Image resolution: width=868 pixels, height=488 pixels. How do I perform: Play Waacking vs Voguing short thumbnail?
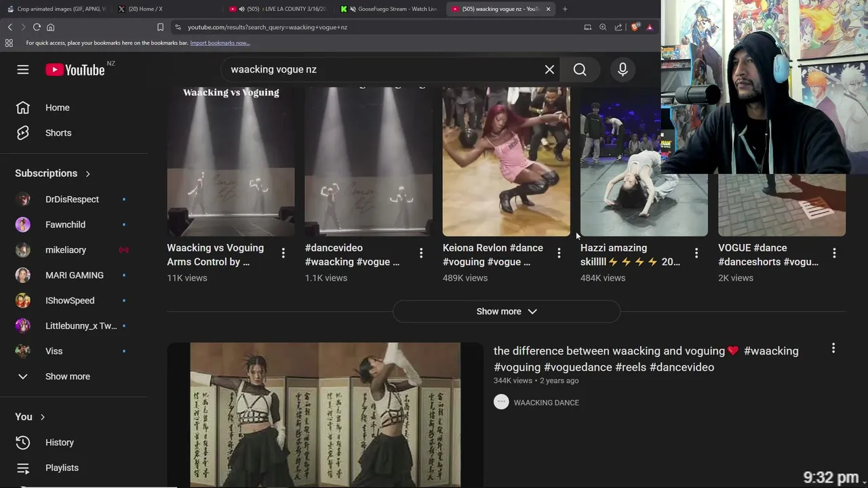(x=231, y=161)
